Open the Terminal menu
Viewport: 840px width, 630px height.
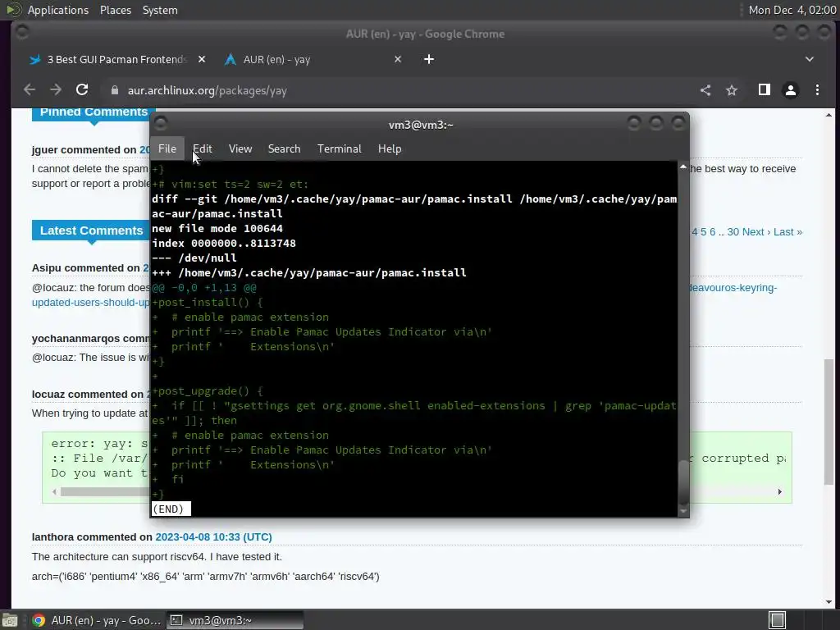339,149
